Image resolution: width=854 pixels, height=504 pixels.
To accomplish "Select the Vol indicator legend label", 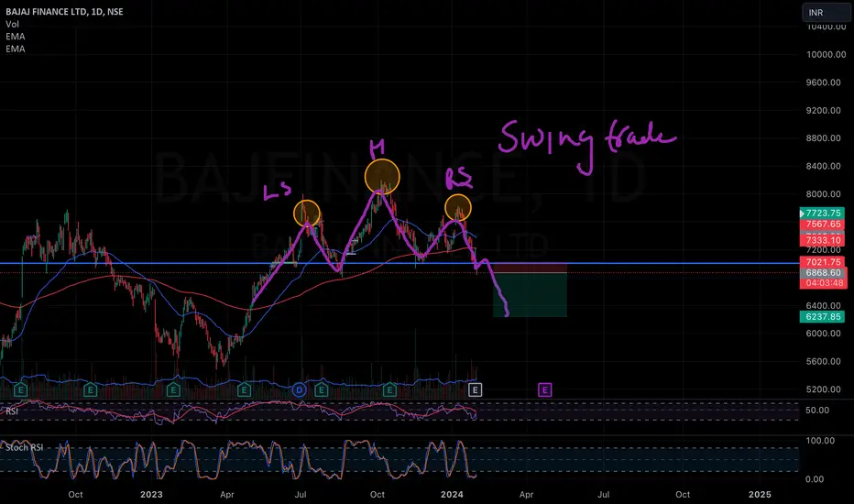I will click(12, 24).
